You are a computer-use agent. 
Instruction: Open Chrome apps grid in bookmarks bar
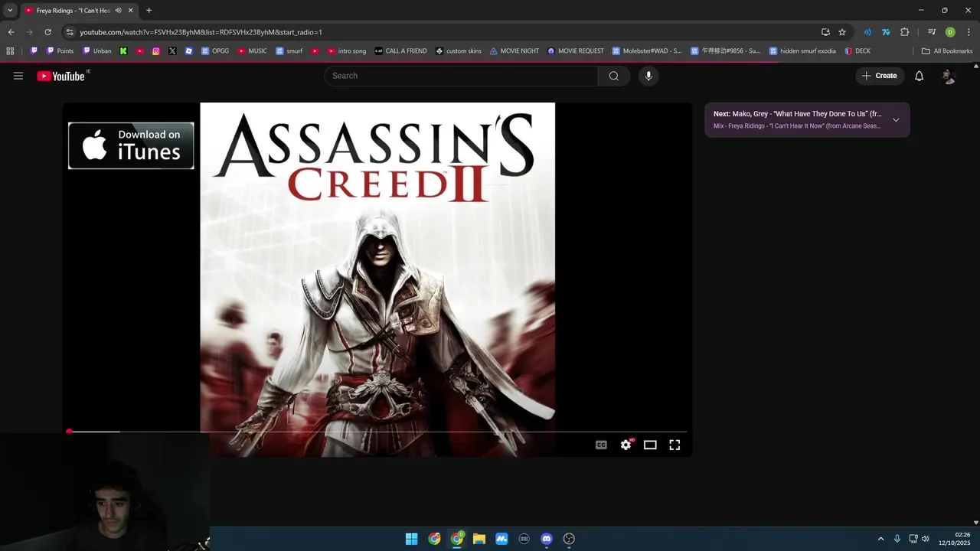pos(10,51)
